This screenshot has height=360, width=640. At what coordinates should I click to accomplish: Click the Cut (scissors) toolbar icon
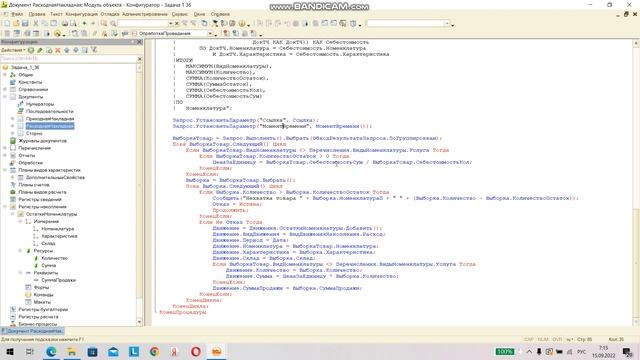pyautogui.click(x=36, y=23)
